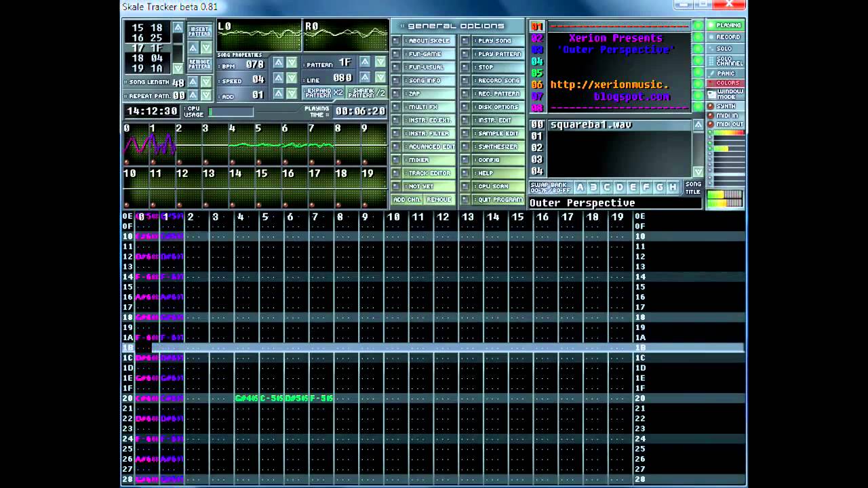Remove a channel with Remove button
Image resolution: width=868 pixels, height=488 pixels.
439,200
